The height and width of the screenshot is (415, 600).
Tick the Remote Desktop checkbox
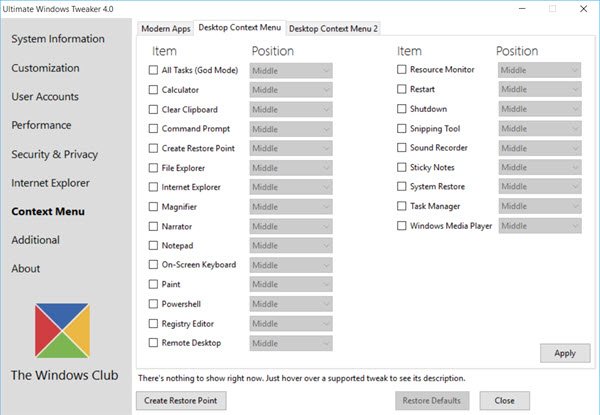click(153, 343)
